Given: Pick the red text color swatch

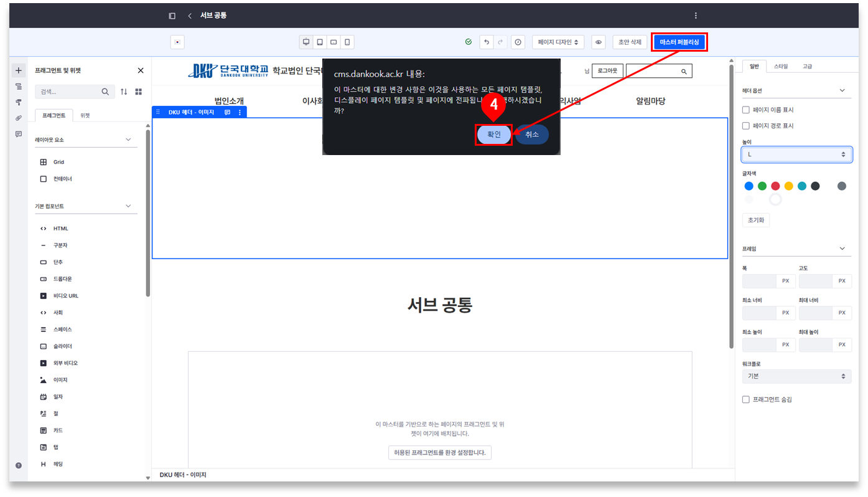Looking at the screenshot, I should pos(775,186).
